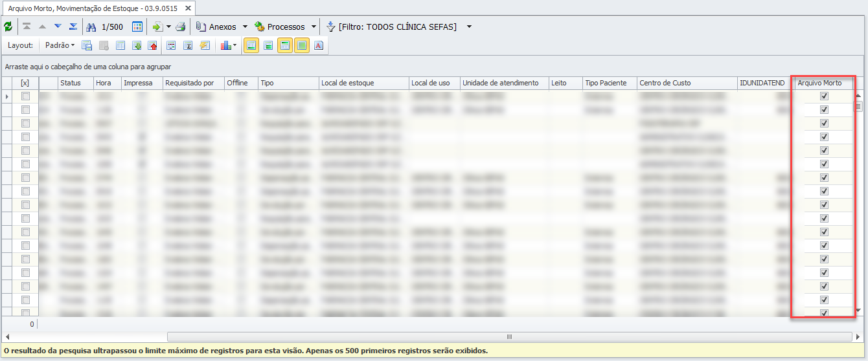The width and height of the screenshot is (868, 361).
Task: Sort by the Tipo column header
Action: coord(288,83)
